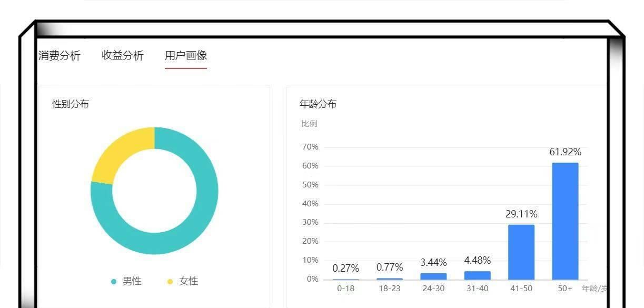
Task: Click the 年龄分布 panel title
Action: coord(318,104)
